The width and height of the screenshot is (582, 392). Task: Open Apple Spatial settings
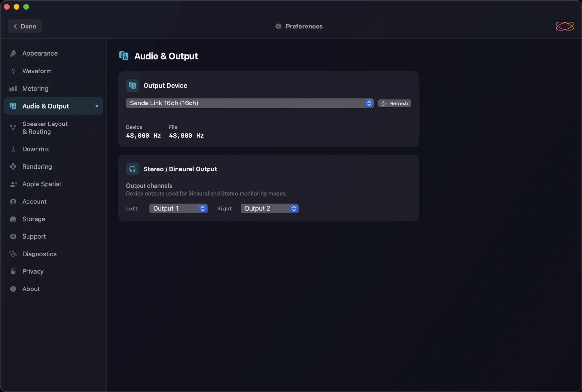coord(53,184)
